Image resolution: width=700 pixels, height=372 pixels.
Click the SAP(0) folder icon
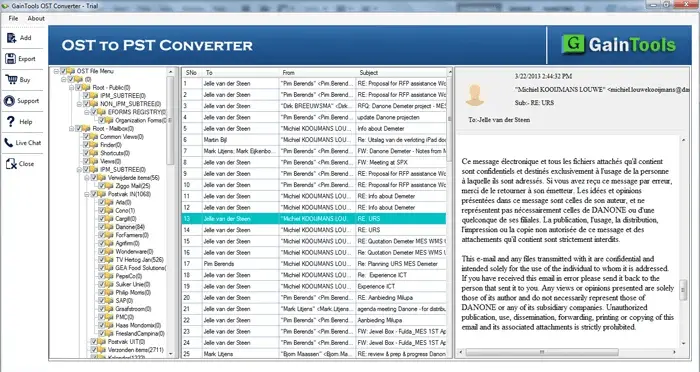[109, 301]
